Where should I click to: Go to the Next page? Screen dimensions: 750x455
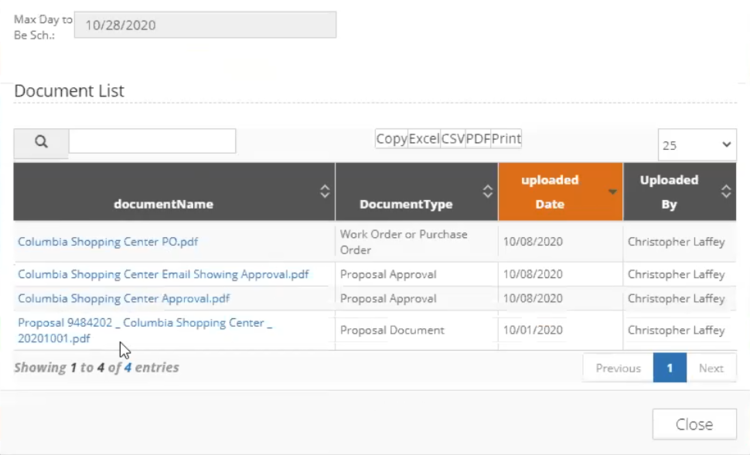tap(711, 368)
